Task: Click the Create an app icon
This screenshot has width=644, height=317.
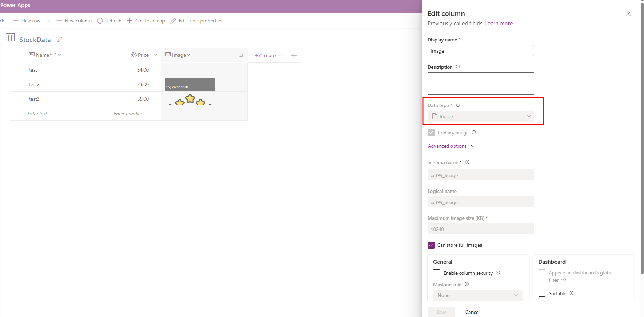Action: coord(130,21)
